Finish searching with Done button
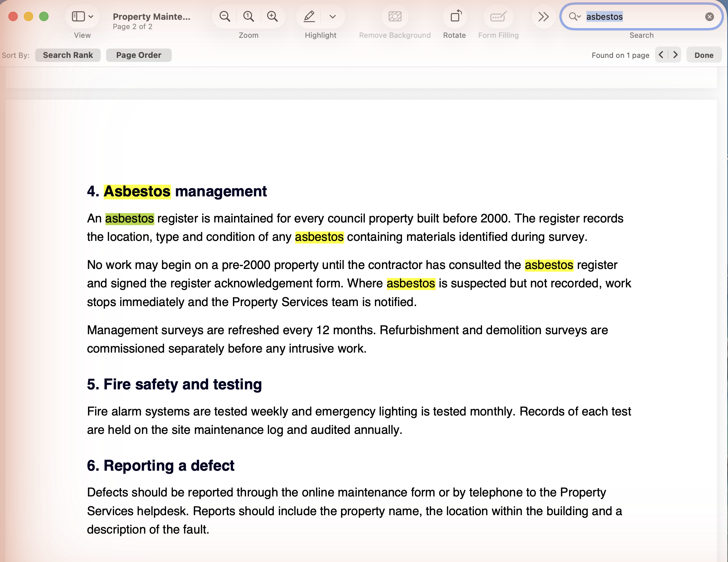 [704, 55]
